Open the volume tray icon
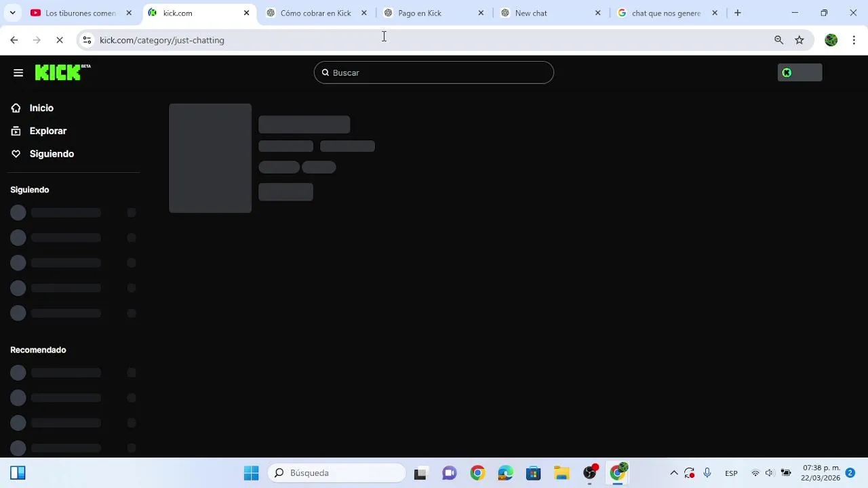This screenshot has height=488, width=868. click(x=770, y=473)
